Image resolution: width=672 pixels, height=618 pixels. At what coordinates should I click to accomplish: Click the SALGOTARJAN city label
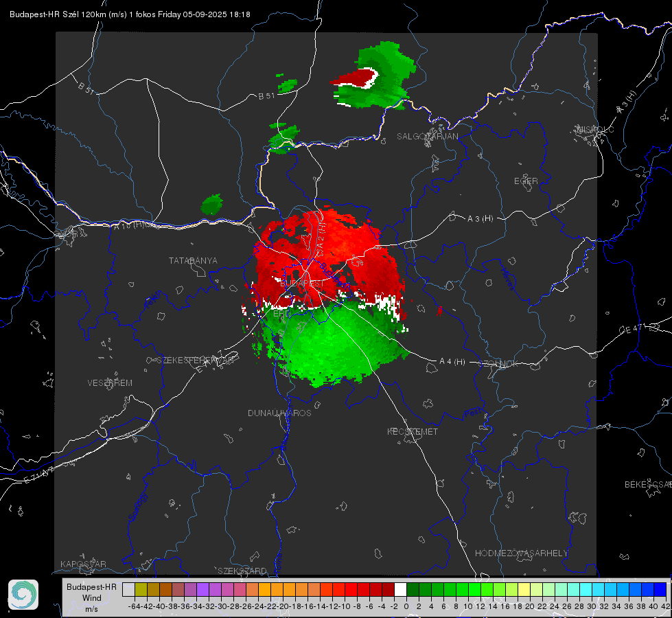click(427, 137)
